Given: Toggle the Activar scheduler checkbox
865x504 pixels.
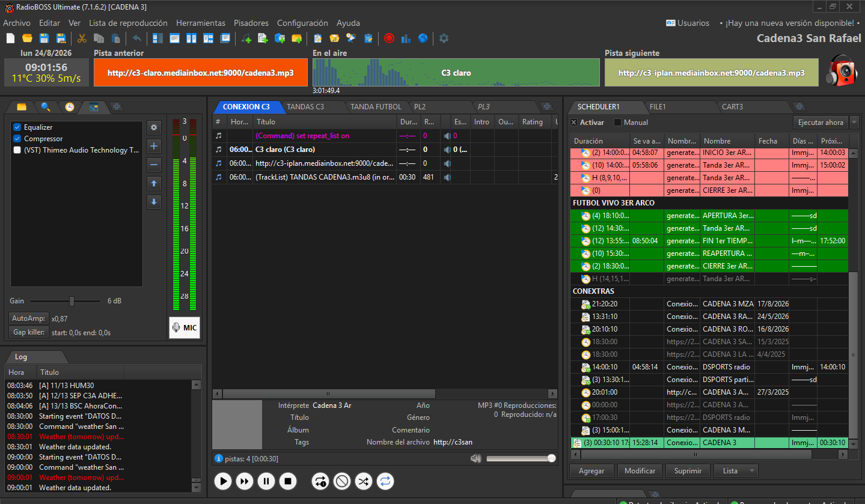Looking at the screenshot, I should (x=573, y=123).
